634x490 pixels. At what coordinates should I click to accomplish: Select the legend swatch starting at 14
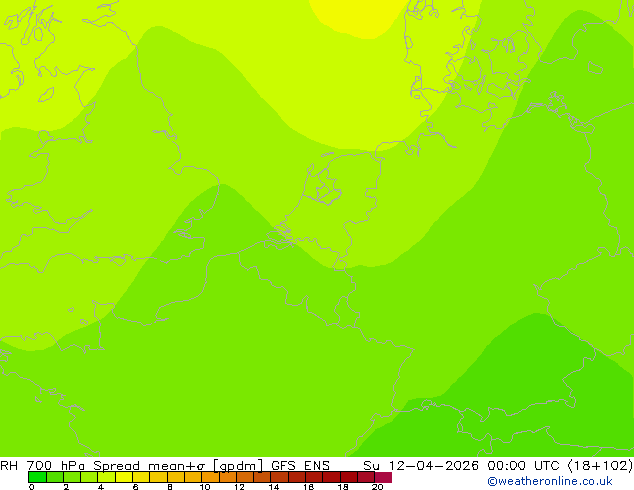click(x=279, y=477)
